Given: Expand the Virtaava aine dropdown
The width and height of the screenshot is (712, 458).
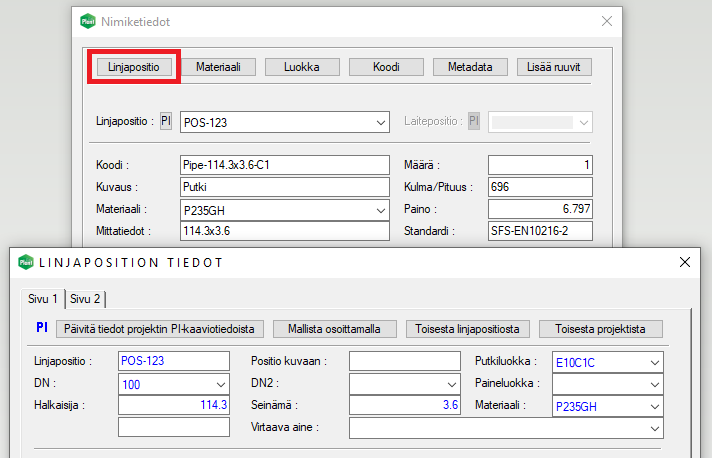Looking at the screenshot, I should point(655,427).
